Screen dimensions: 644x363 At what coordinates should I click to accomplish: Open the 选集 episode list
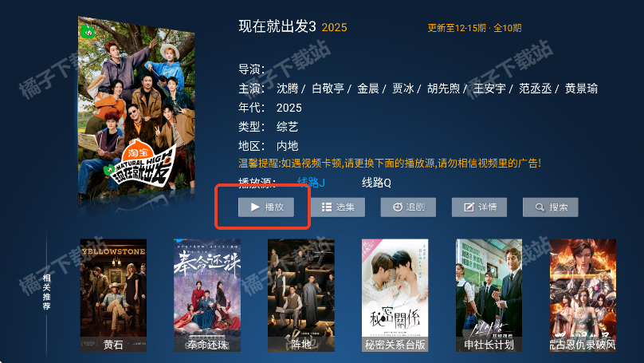coord(338,207)
